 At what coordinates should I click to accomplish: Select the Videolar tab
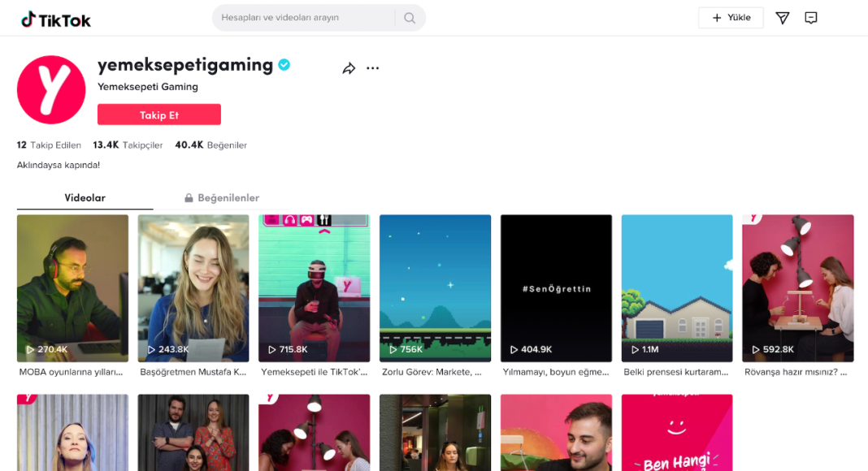(x=85, y=198)
